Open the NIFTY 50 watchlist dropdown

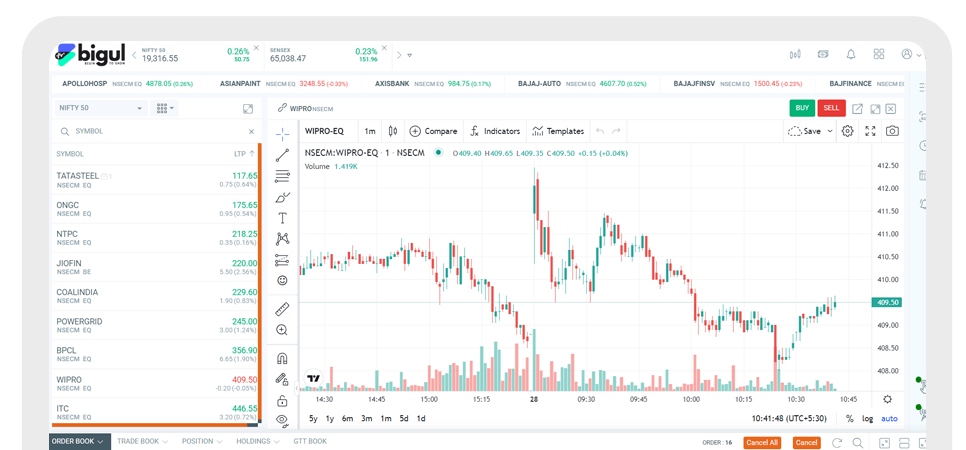(x=101, y=108)
